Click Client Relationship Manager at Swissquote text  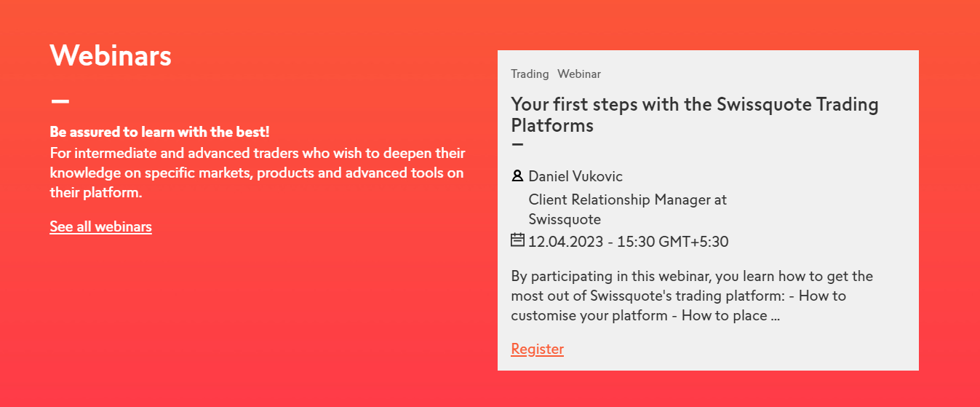(627, 209)
